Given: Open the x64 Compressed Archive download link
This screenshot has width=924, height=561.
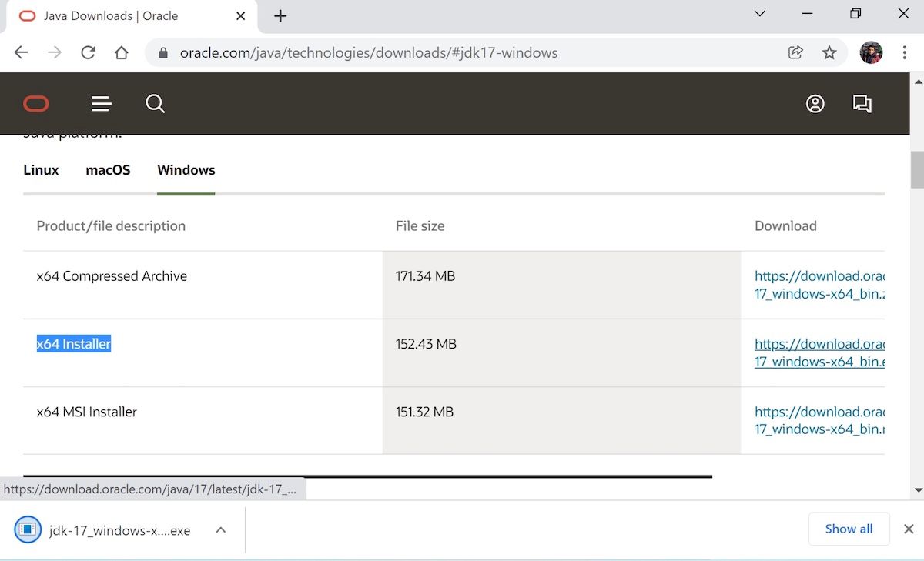Looking at the screenshot, I should click(x=820, y=285).
